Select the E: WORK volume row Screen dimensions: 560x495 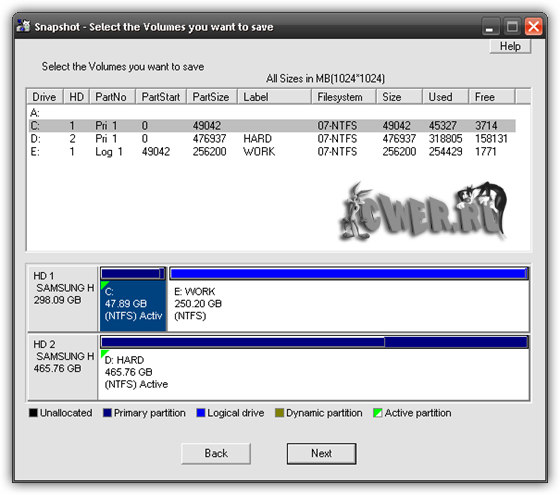272,152
